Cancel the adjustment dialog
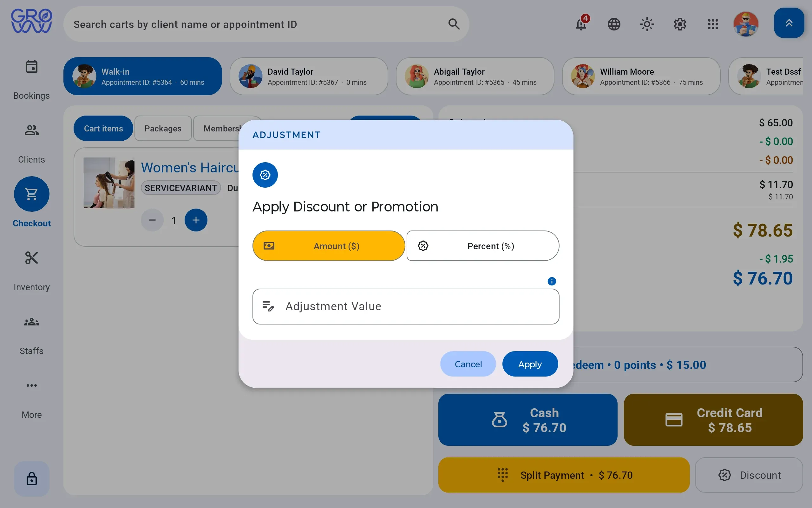 pyautogui.click(x=468, y=364)
